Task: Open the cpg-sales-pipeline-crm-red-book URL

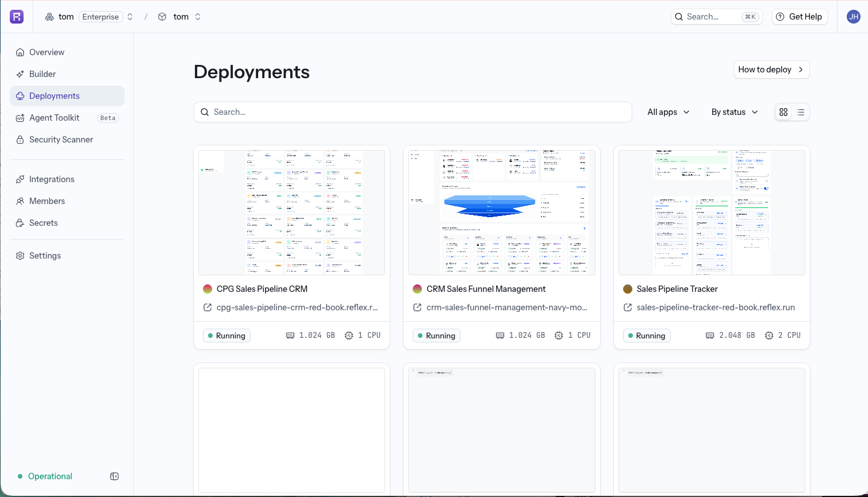Action: [297, 307]
